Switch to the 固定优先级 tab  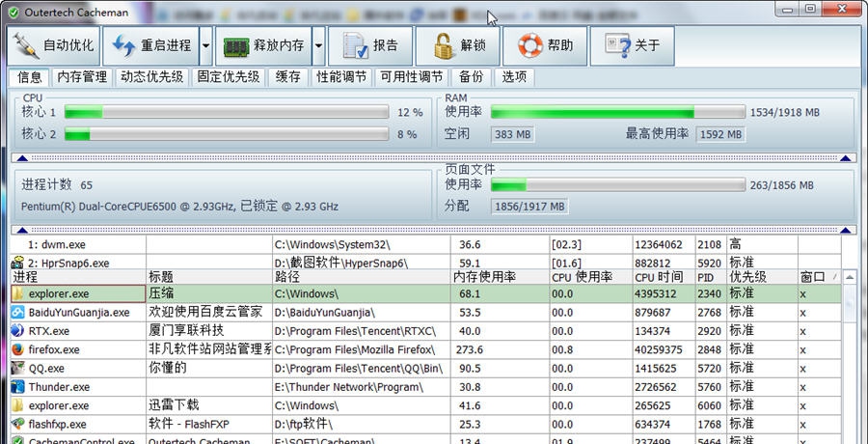[229, 77]
